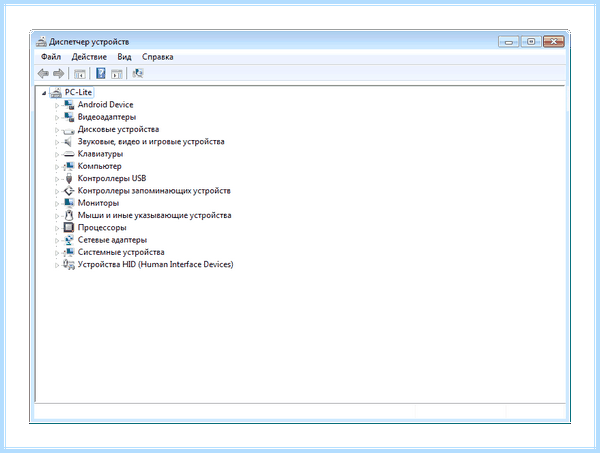Screen dimensions: 600x453
Task: Expand the Дисковые устройства node
Action: [x=57, y=130]
